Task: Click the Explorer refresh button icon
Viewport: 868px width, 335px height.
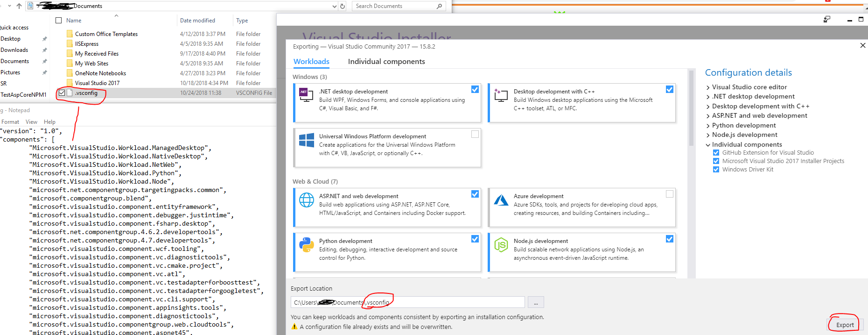Action: click(343, 6)
